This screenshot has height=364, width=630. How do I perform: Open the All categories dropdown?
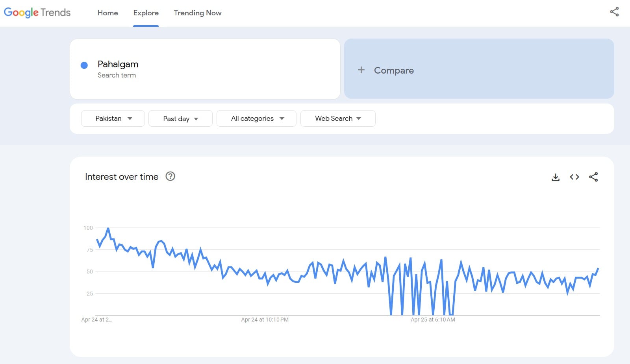256,118
